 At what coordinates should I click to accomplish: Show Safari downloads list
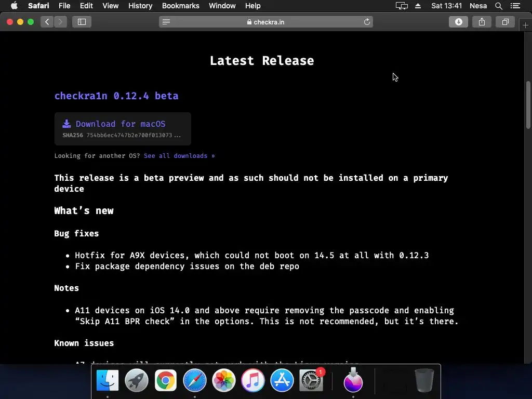[458, 22]
